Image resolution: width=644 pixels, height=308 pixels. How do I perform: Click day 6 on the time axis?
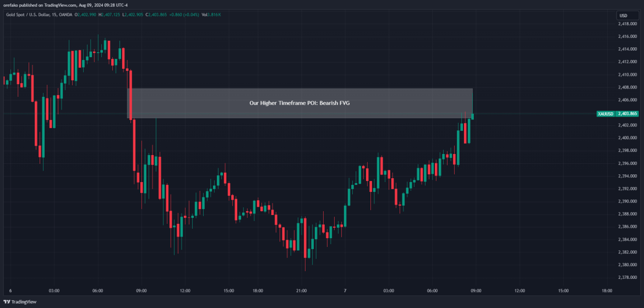[x=10, y=290]
